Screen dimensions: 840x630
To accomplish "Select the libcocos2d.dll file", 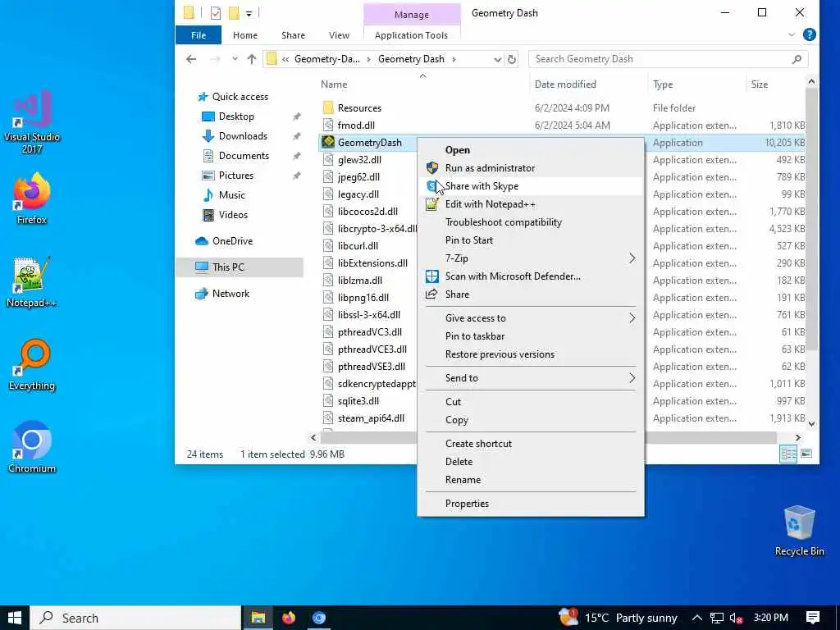I will [x=367, y=211].
